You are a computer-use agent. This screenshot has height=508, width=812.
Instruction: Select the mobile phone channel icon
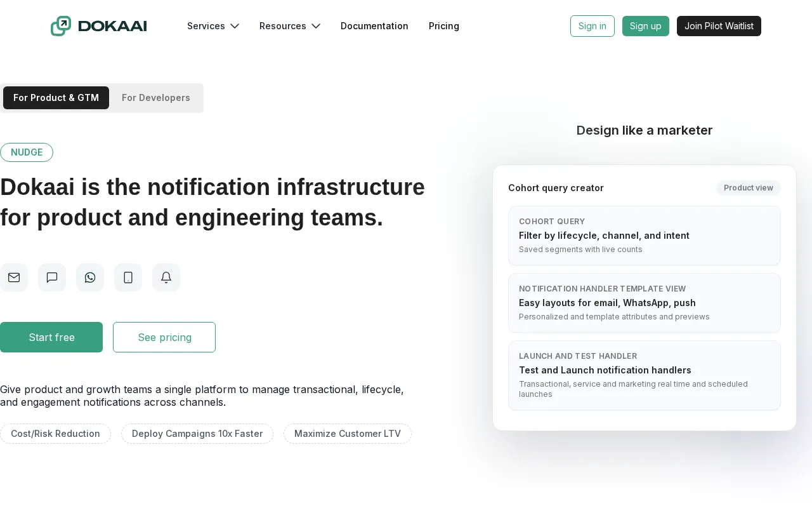pyautogui.click(x=128, y=277)
